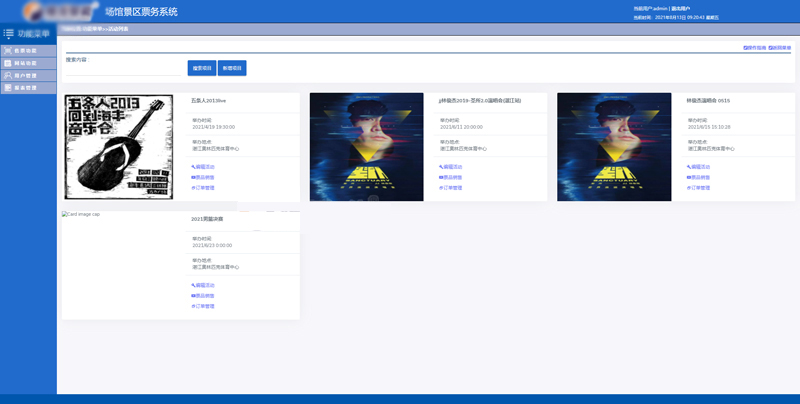Click the 返回菜单 link
The image size is (800, 404).
coord(780,47)
